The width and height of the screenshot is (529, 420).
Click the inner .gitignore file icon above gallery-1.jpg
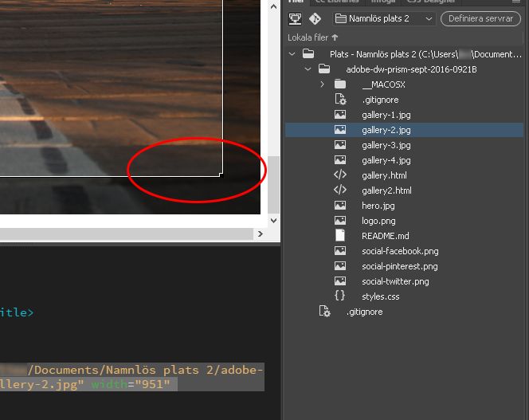pyautogui.click(x=340, y=100)
